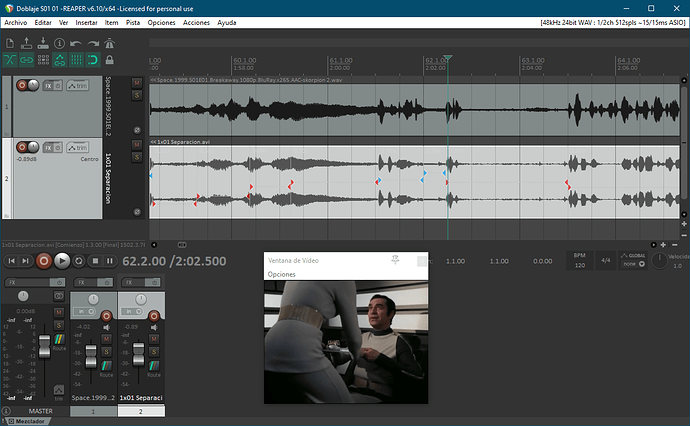Image resolution: width=690 pixels, height=426 pixels.
Task: Open input dropdown on 1x01 Separaci mixer strip
Action: click(133, 311)
